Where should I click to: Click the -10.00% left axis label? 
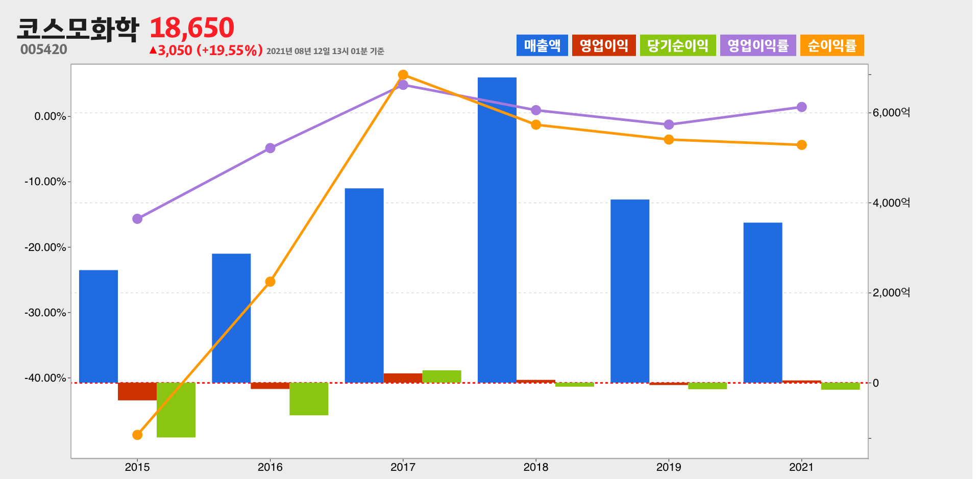(x=45, y=182)
